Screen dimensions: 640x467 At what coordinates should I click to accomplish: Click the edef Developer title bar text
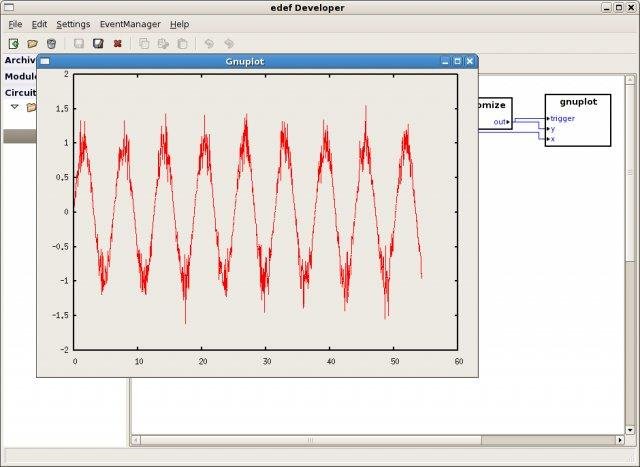[307, 8]
